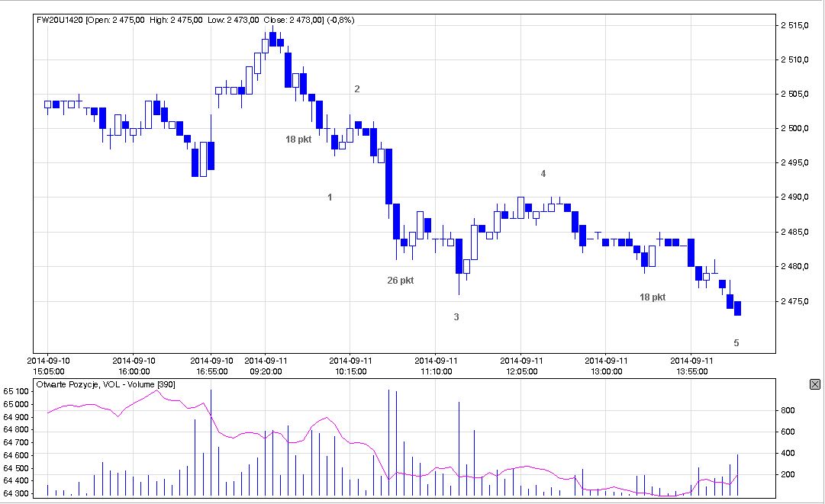Click the "26 pkt" text annotation
The width and height of the screenshot is (825, 504).
click(401, 281)
